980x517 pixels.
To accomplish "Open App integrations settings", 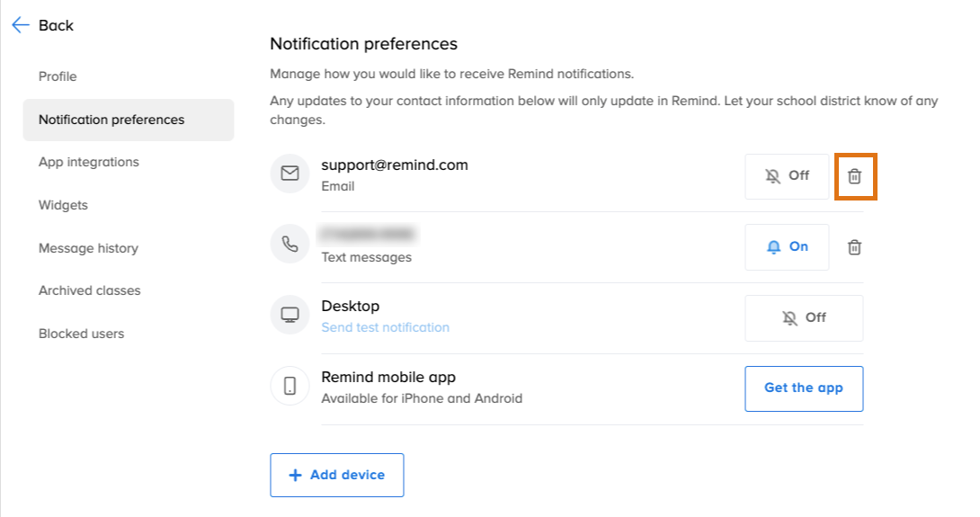I will (89, 163).
